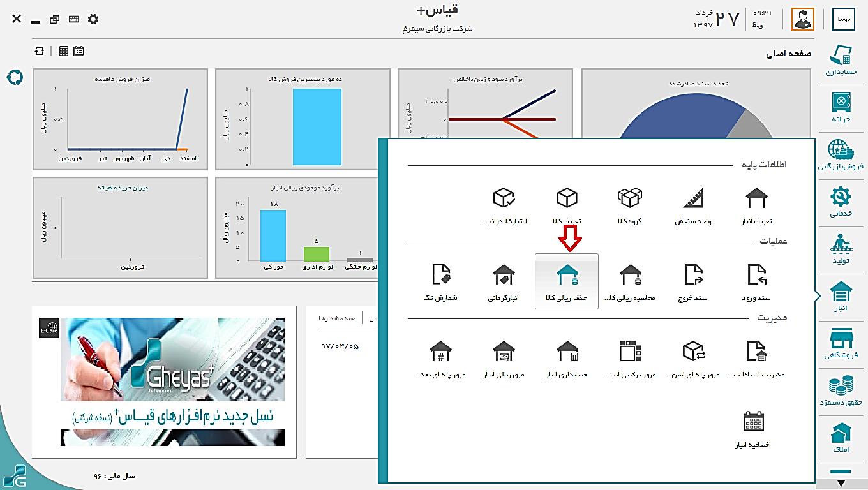868x490 pixels.
Task: Expand sidebar with bottom down arrow
Action: [841, 484]
